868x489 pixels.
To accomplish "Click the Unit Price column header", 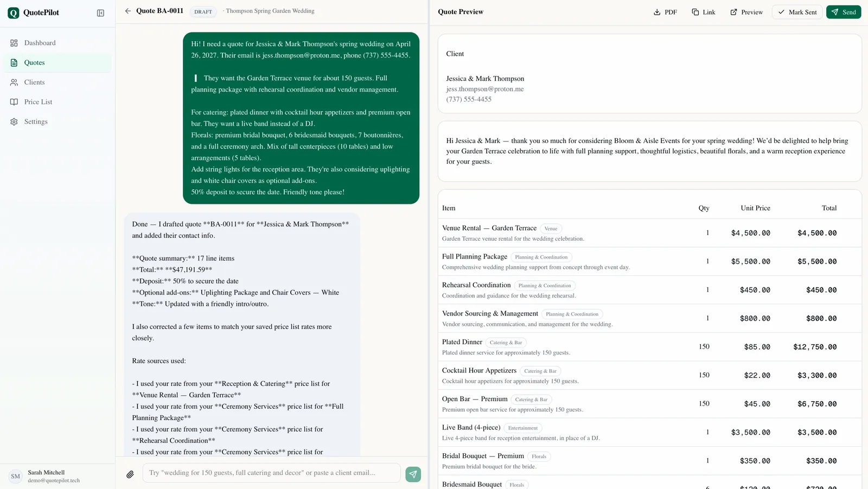I will (x=755, y=208).
